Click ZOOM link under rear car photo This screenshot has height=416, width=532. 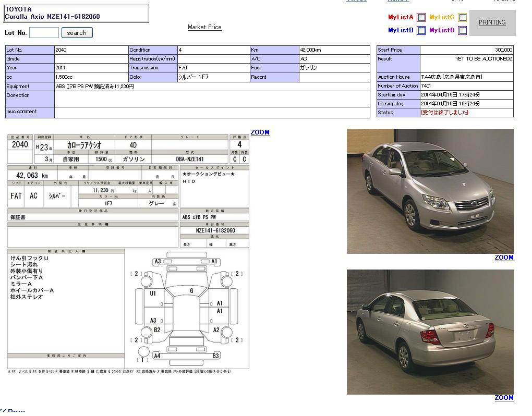504,398
